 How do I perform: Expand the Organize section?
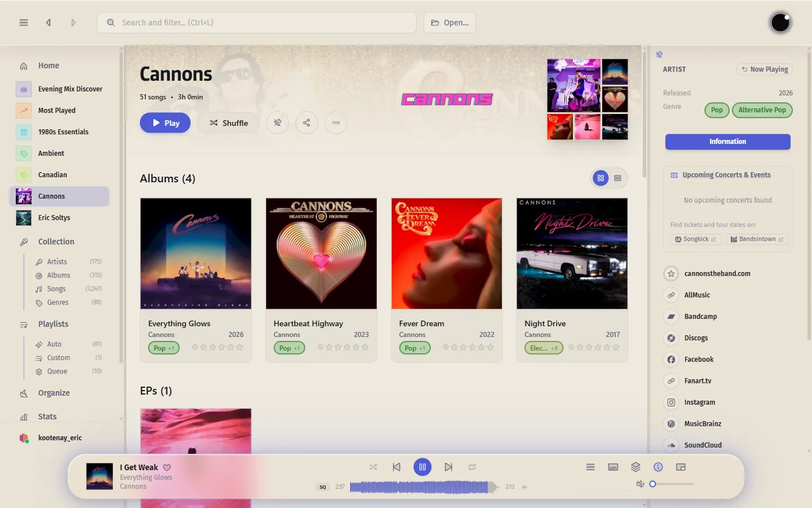(54, 393)
